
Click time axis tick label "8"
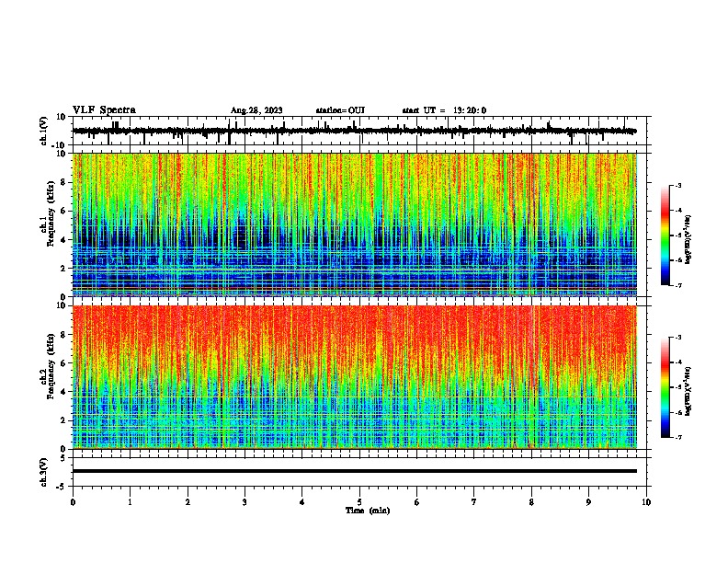pos(531,502)
